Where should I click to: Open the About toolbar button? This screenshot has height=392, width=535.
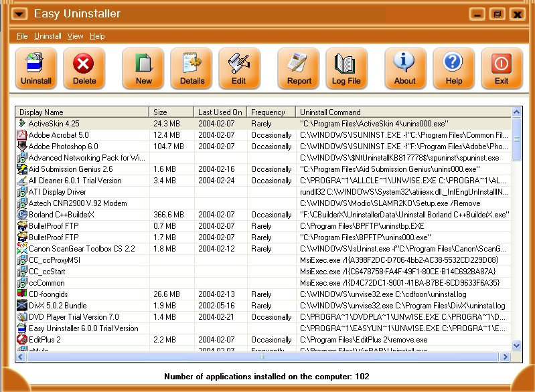click(x=405, y=68)
